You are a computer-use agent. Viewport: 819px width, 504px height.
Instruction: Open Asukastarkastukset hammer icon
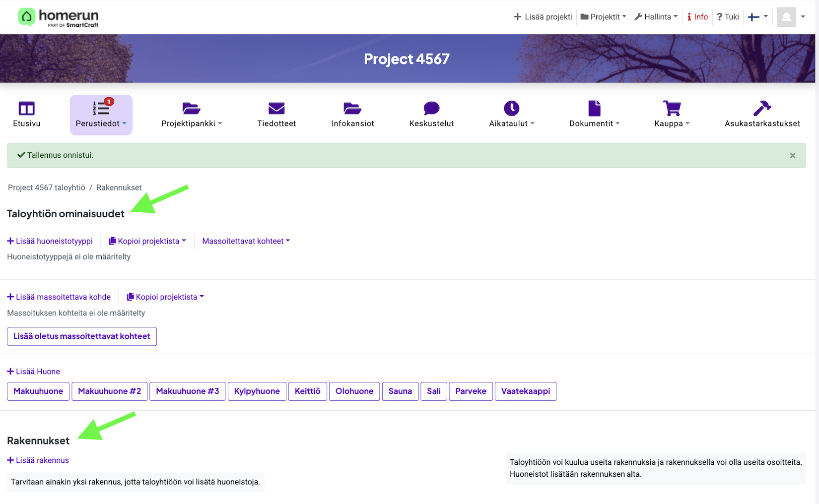click(762, 109)
